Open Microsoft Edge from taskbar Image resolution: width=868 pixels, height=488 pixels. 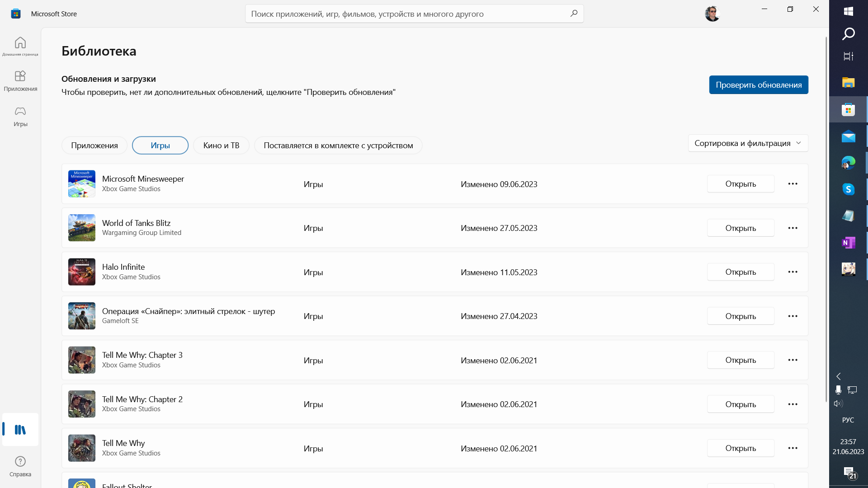pyautogui.click(x=849, y=163)
